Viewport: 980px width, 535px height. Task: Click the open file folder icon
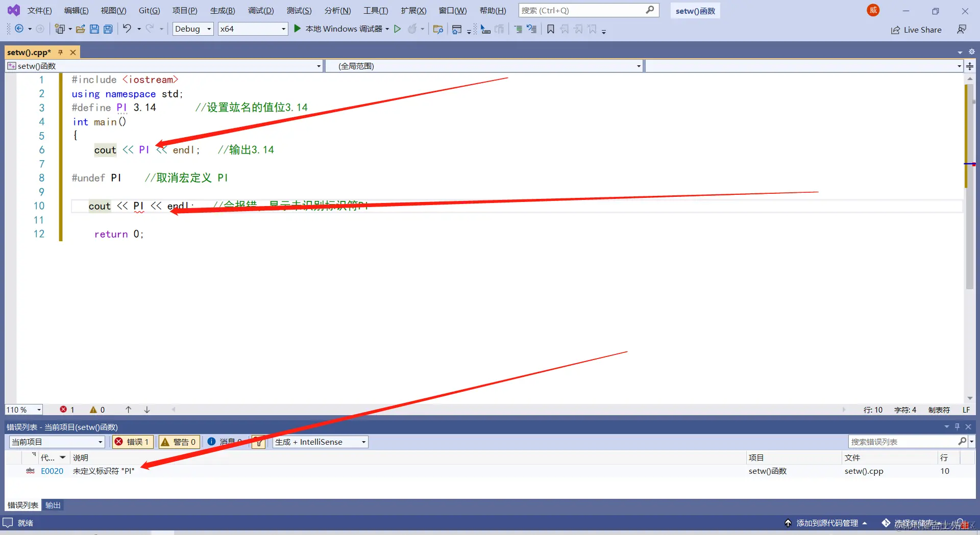[x=81, y=29]
